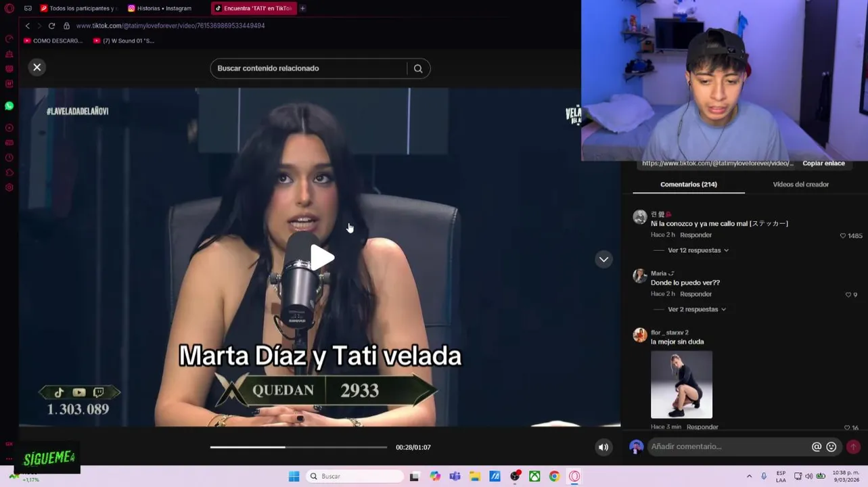Select the 'Encuentra TATI en TikTok' tab
The height and width of the screenshot is (487, 868).
tap(254, 8)
